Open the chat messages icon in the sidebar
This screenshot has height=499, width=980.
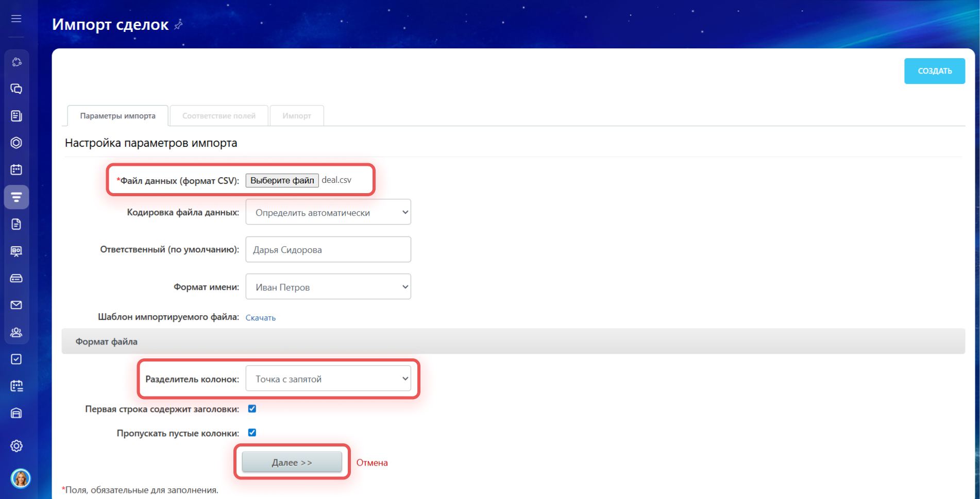16,89
